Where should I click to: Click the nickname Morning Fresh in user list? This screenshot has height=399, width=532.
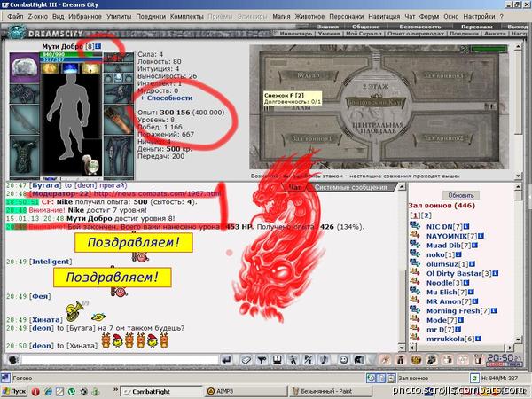(453, 311)
